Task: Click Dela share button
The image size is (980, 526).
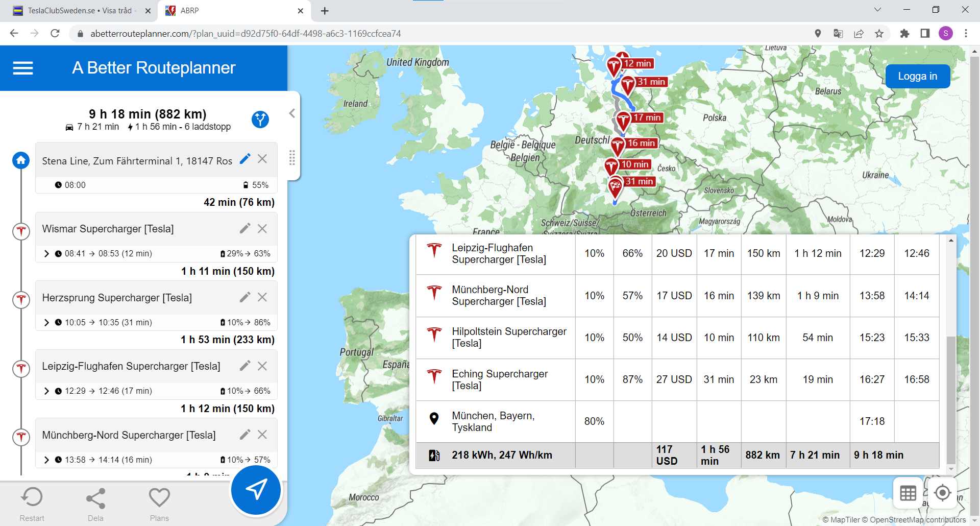Action: click(95, 505)
